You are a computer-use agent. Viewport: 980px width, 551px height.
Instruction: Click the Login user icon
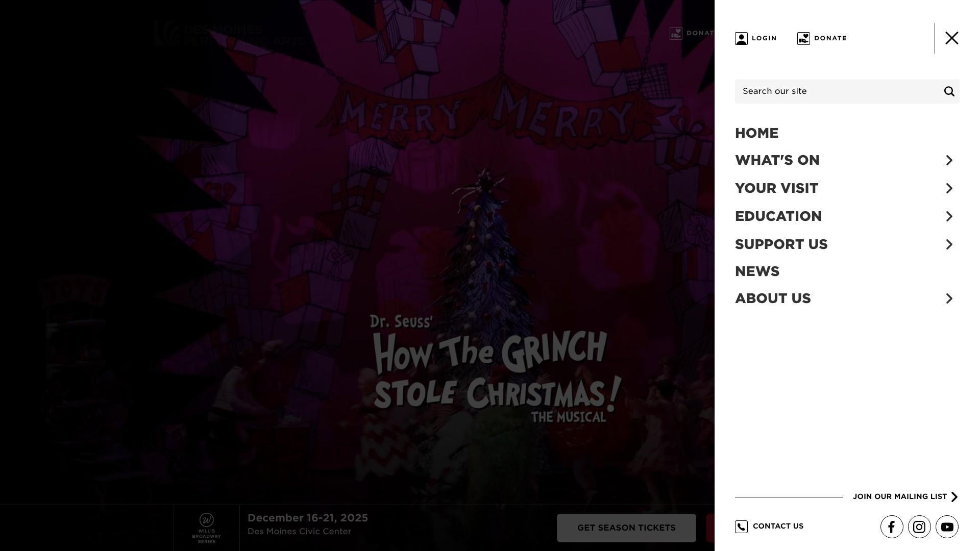coord(741,38)
